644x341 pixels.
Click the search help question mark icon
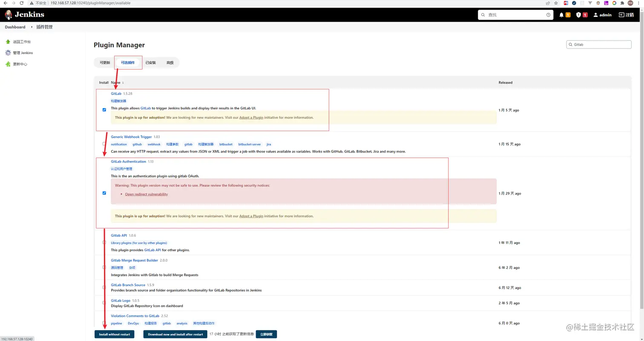[548, 15]
